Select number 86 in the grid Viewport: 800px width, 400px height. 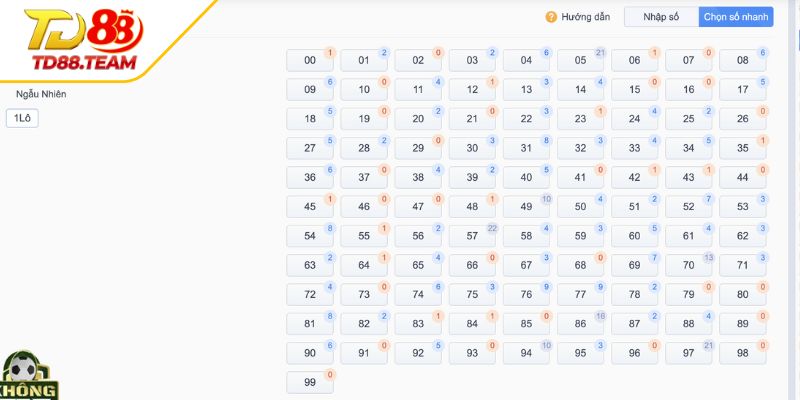click(580, 324)
